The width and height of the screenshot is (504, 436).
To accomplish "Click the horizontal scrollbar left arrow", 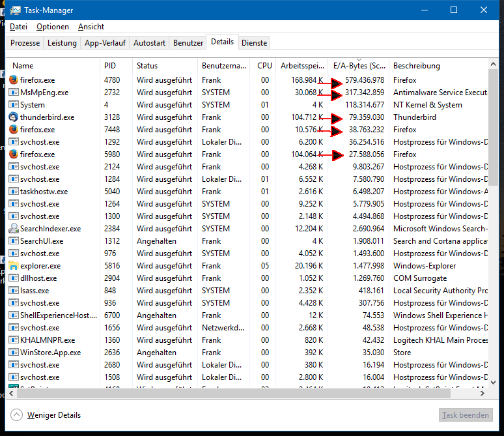I will click(12, 393).
